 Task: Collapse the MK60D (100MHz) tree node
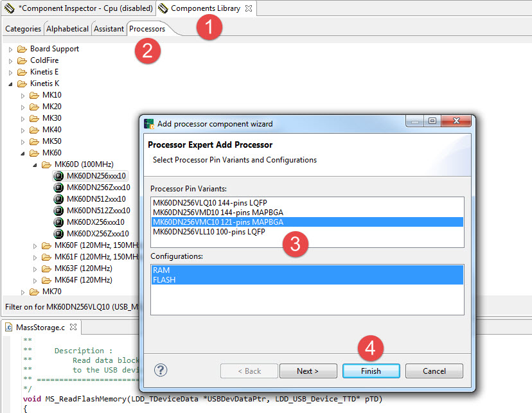point(35,165)
